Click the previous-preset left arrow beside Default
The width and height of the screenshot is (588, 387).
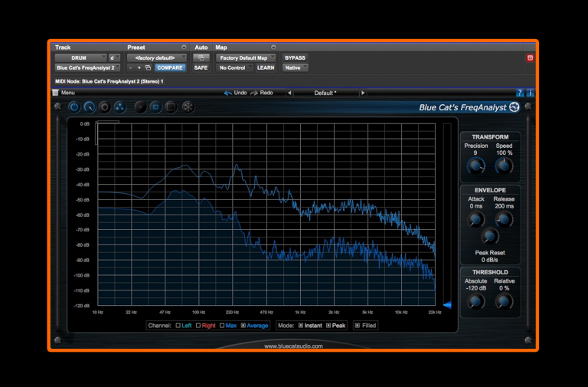[289, 93]
